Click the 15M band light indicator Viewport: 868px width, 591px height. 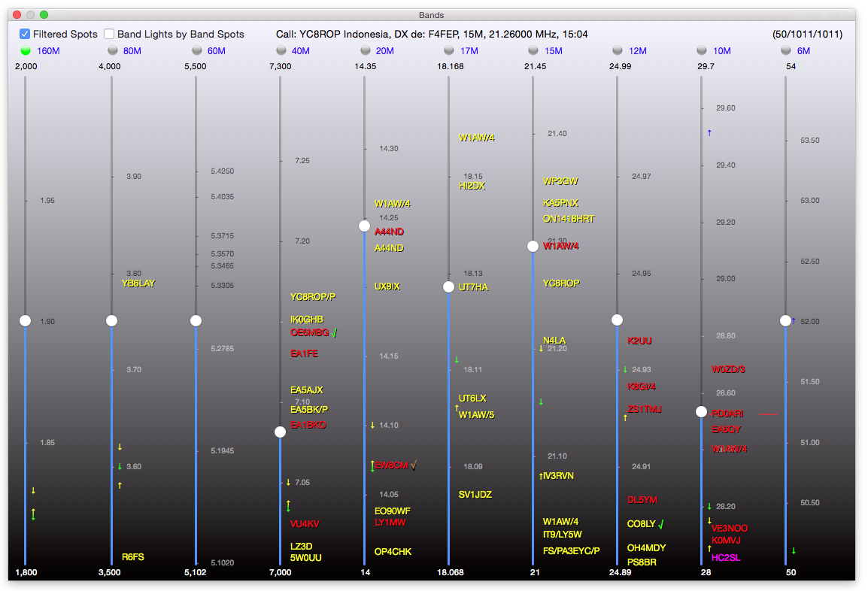coord(533,50)
